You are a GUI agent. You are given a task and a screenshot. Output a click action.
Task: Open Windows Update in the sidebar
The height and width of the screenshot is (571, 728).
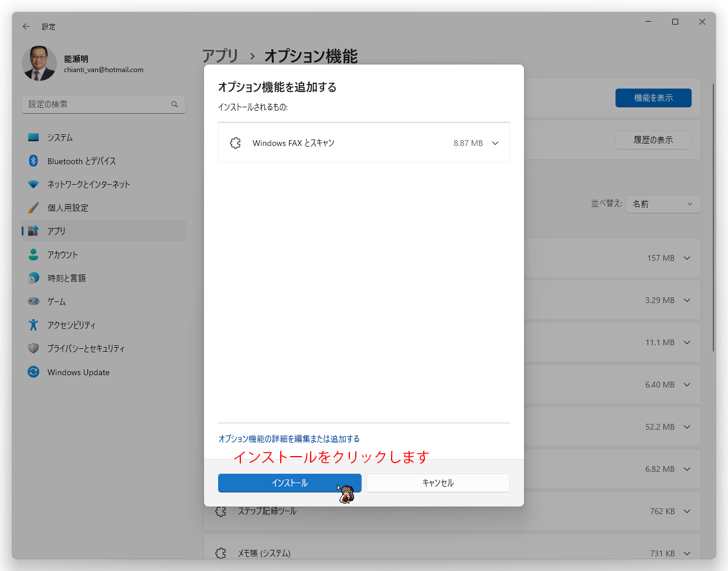pos(104,372)
